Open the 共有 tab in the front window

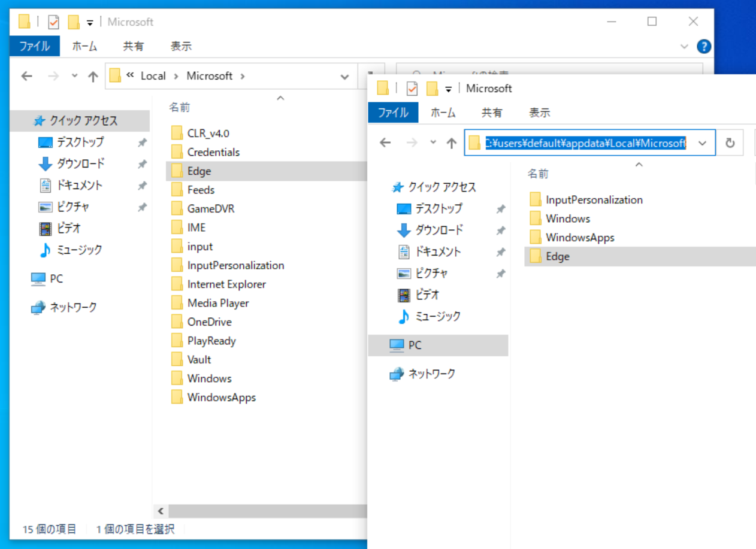tap(492, 113)
